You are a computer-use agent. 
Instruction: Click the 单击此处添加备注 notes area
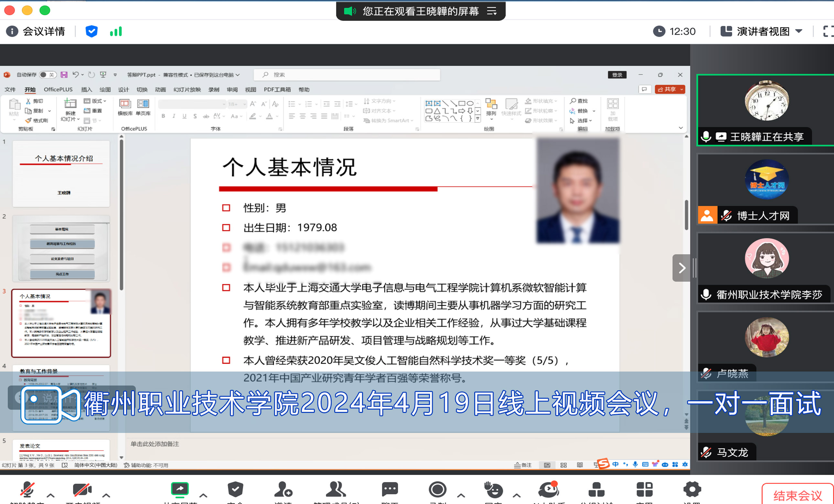(155, 444)
